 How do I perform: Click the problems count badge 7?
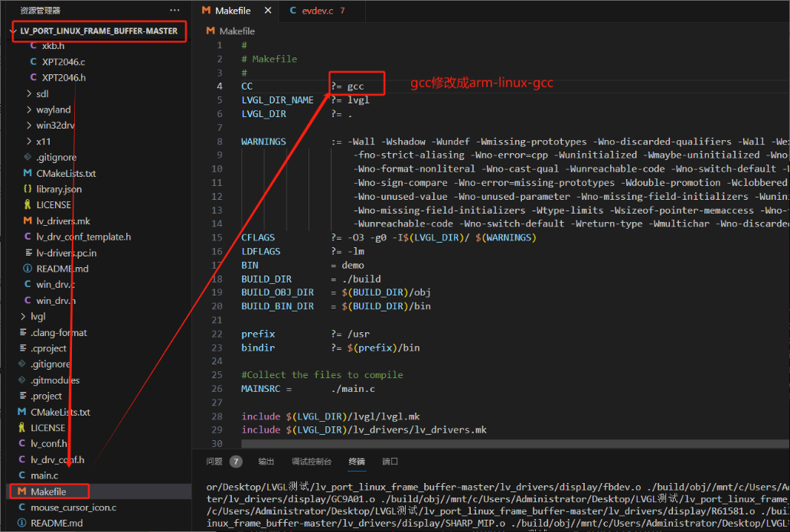236,462
